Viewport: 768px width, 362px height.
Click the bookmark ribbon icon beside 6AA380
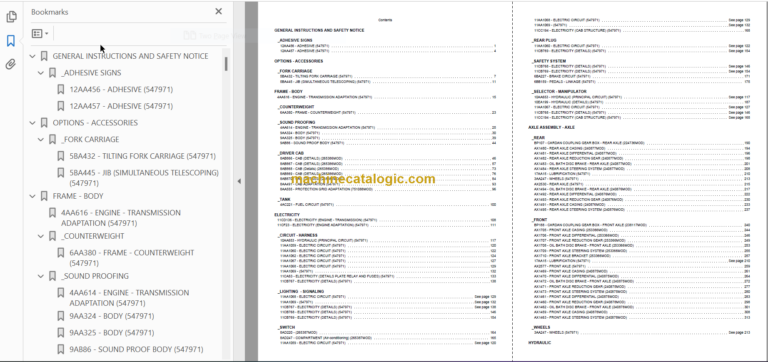[x=61, y=253]
